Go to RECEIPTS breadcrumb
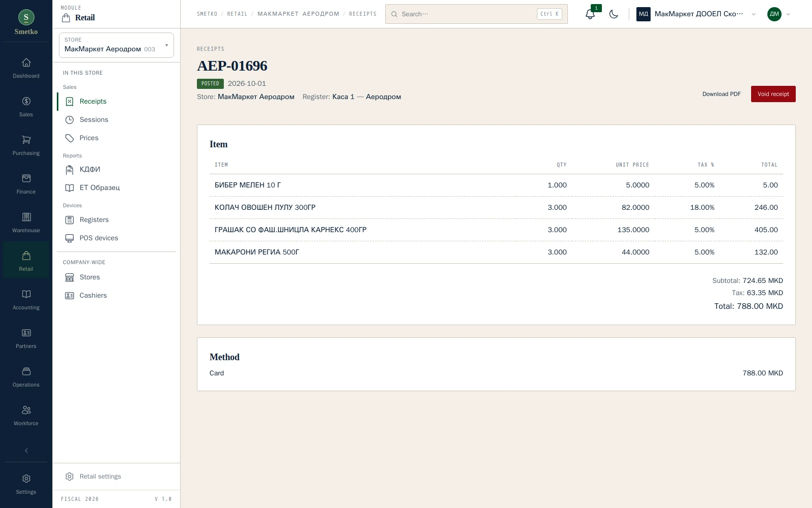 click(363, 14)
